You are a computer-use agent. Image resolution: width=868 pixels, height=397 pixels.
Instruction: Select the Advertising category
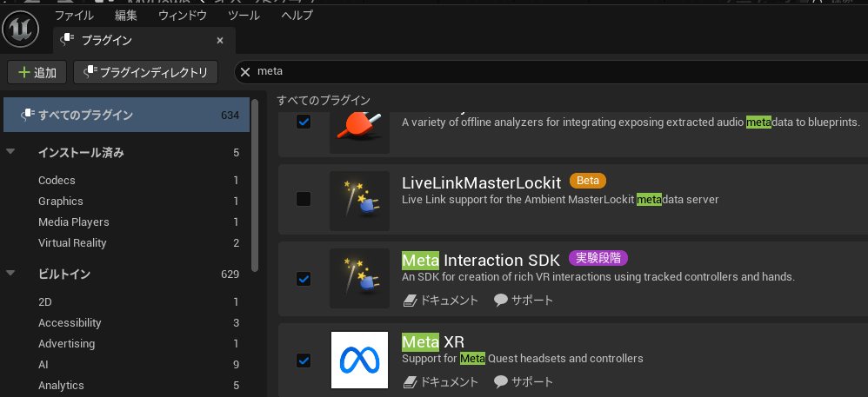[66, 344]
